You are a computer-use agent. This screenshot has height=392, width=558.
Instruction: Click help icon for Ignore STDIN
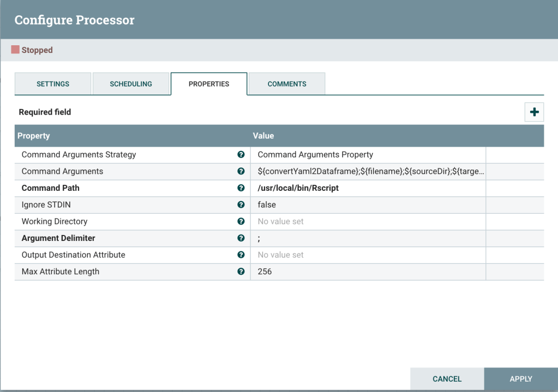241,205
